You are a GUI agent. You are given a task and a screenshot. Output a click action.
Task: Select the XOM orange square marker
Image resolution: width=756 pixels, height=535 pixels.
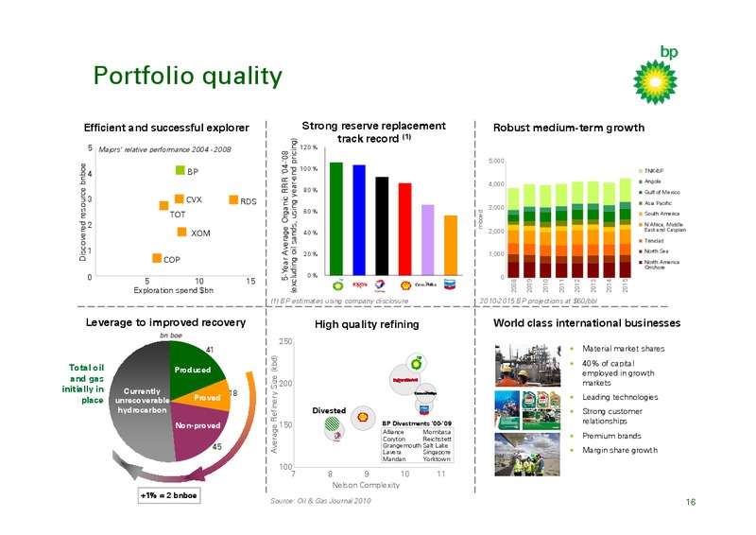(181, 232)
